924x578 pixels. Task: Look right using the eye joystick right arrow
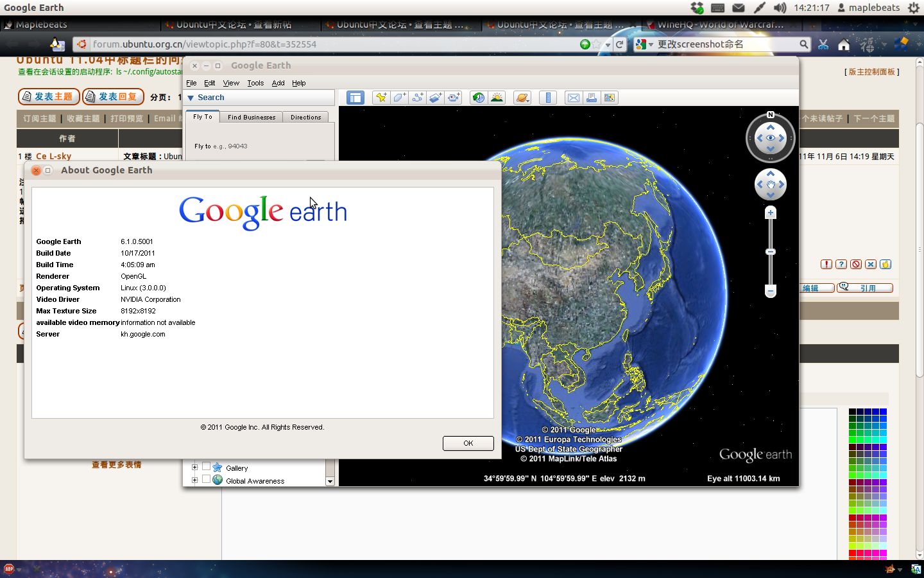coord(782,138)
